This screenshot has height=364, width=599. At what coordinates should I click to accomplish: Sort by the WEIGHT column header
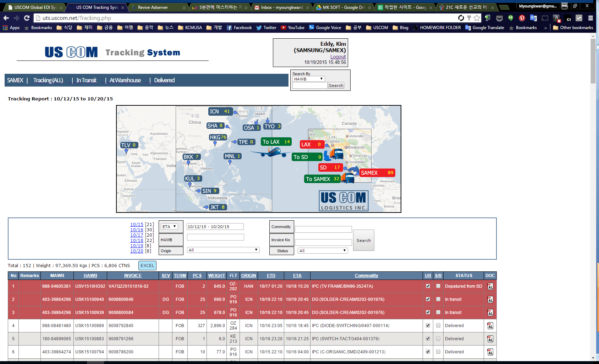216,276
